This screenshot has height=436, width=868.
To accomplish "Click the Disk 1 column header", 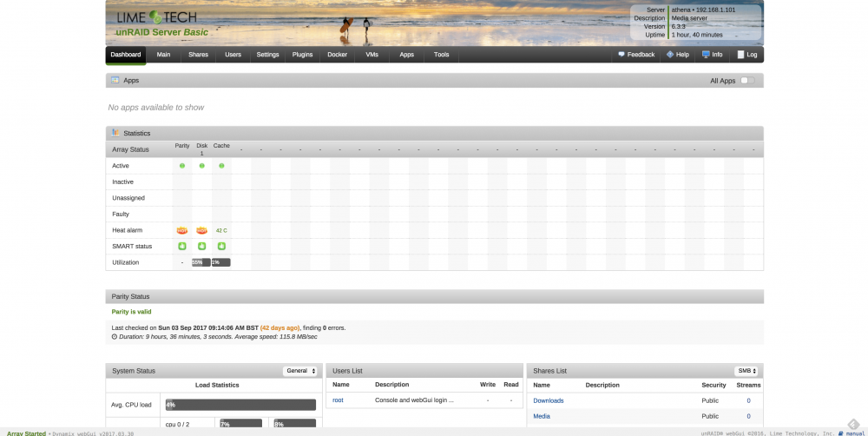I will pyautogui.click(x=202, y=149).
